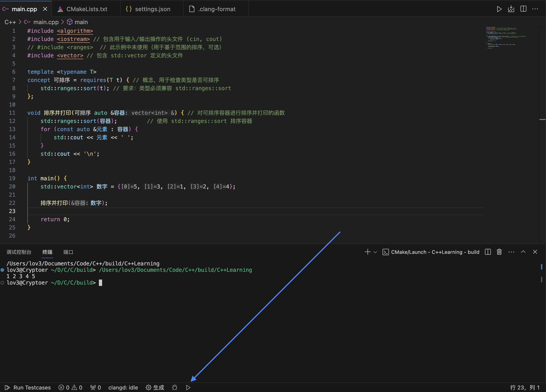Image resolution: width=546 pixels, height=392 pixels.
Task: Open editor more actions ellipsis menu
Action: [x=535, y=9]
